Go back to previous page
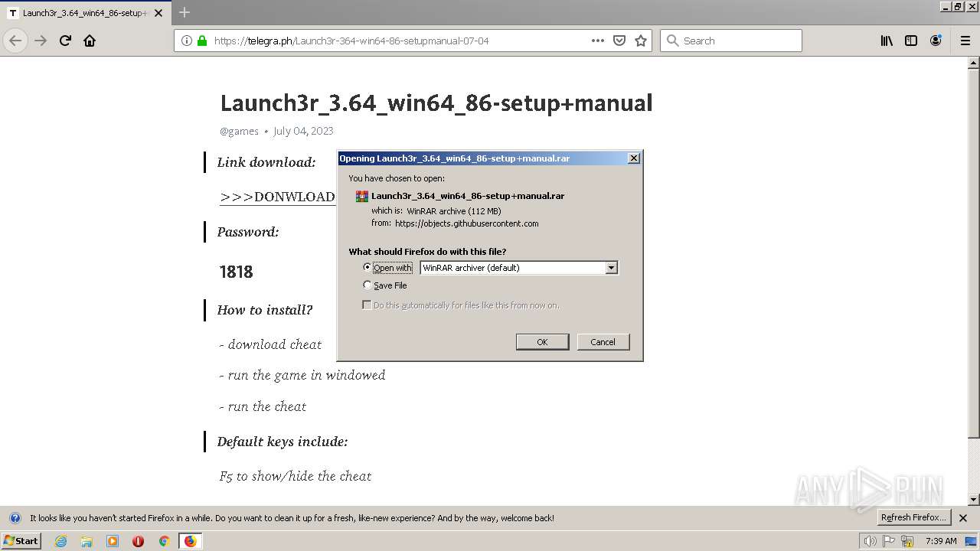This screenshot has width=980, height=551. tap(15, 41)
